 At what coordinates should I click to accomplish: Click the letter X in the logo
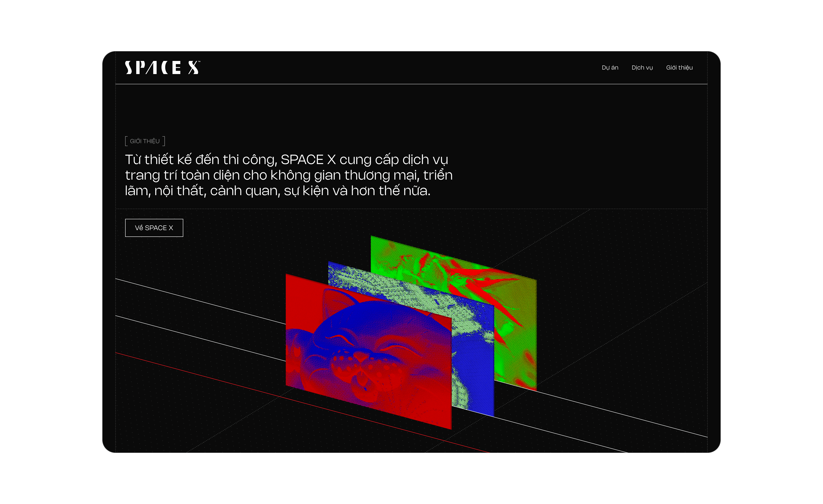(193, 67)
